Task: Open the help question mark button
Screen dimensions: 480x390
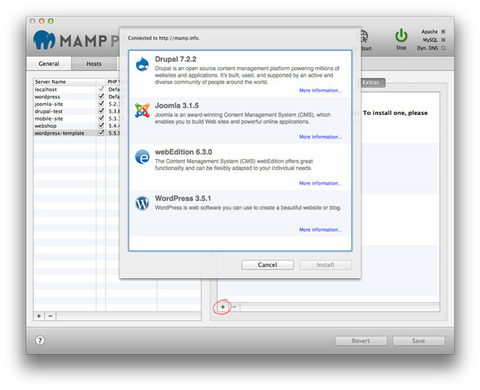Action: click(40, 341)
